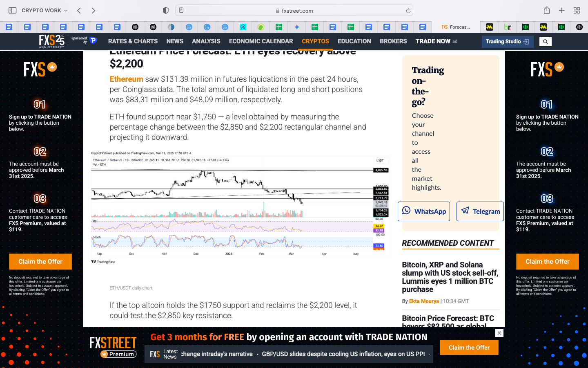Screen dimensions: 588x368
Task: Open the Bitcoin, XRP and Solana slump article
Action: [x=450, y=277]
